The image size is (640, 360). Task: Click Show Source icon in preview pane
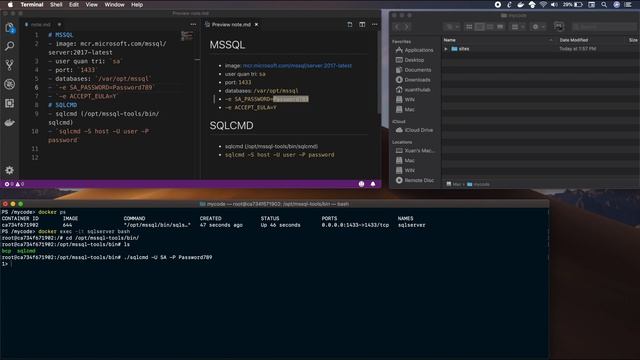[350, 24]
